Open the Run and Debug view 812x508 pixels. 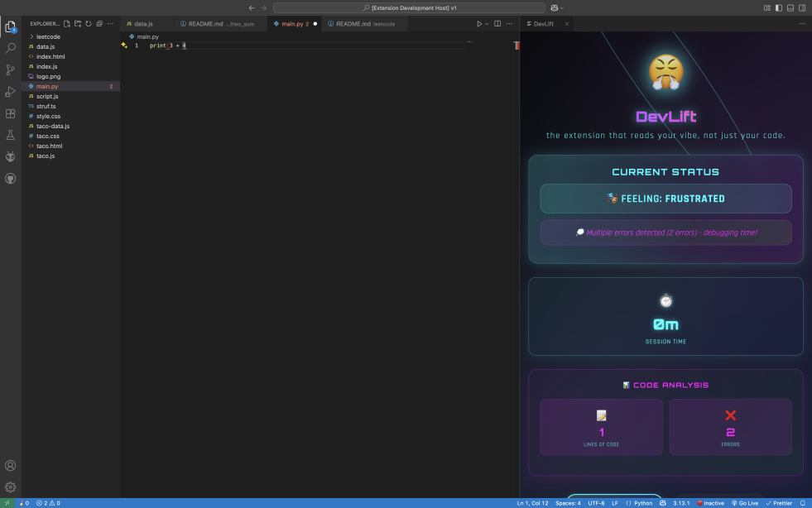click(x=11, y=92)
